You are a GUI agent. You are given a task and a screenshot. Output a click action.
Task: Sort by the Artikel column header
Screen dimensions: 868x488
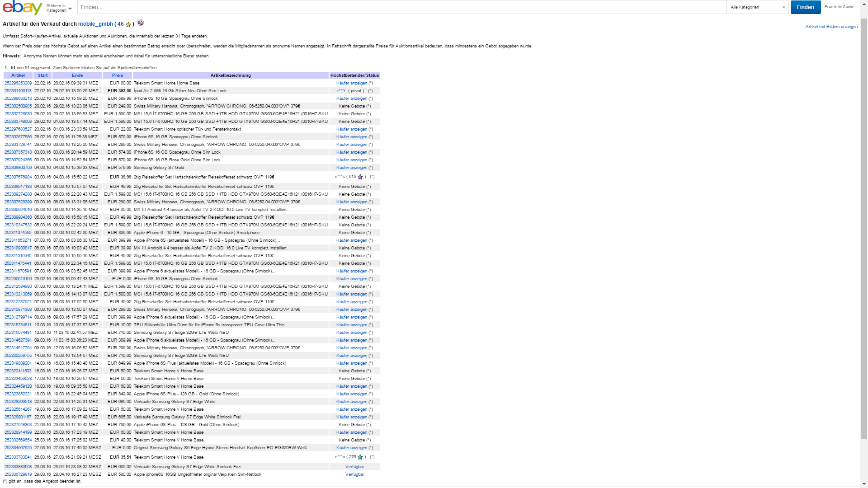pyautogui.click(x=18, y=75)
